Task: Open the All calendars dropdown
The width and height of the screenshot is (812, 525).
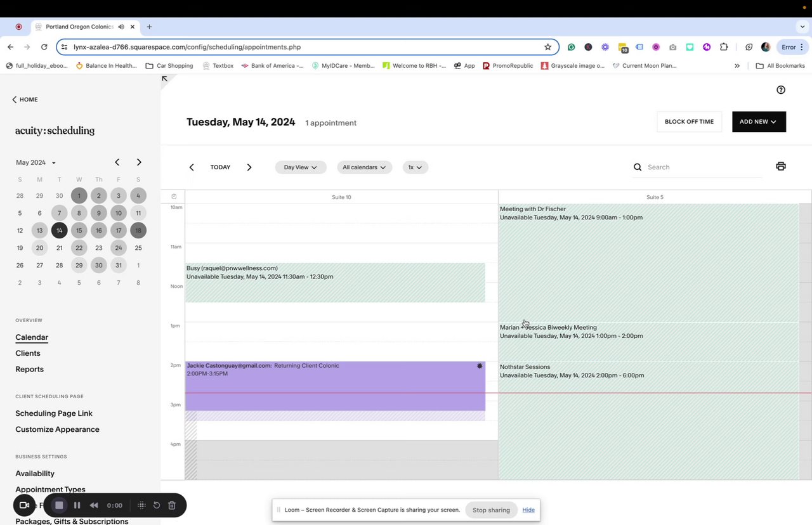Action: [365, 167]
